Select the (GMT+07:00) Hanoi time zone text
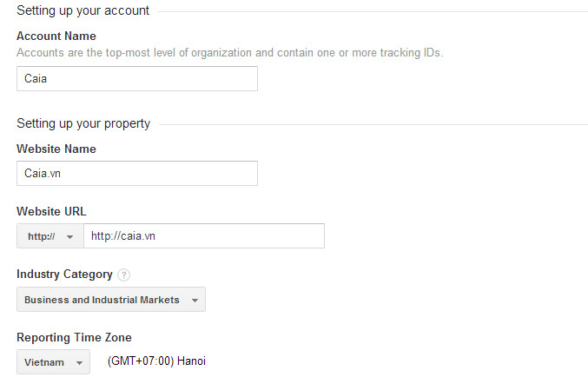 (156, 361)
